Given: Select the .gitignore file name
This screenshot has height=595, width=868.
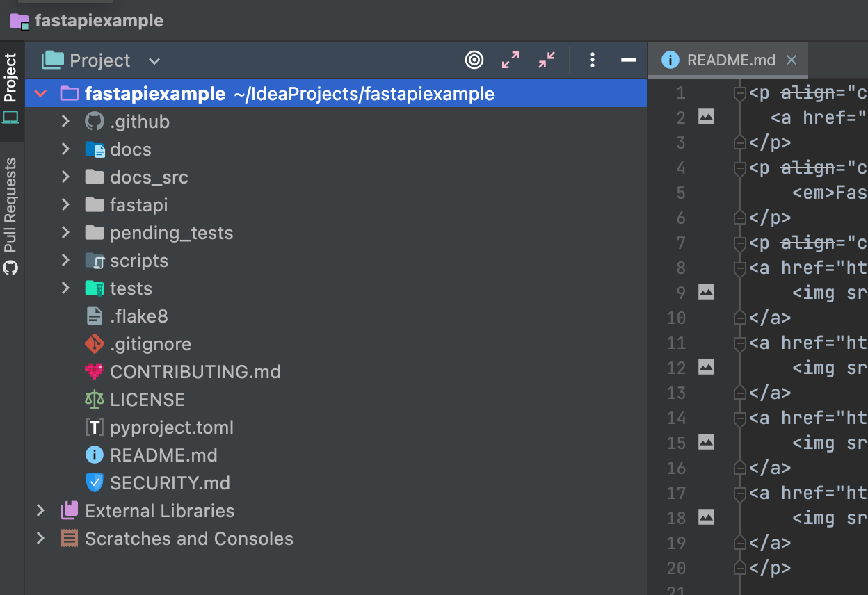Looking at the screenshot, I should click(150, 344).
